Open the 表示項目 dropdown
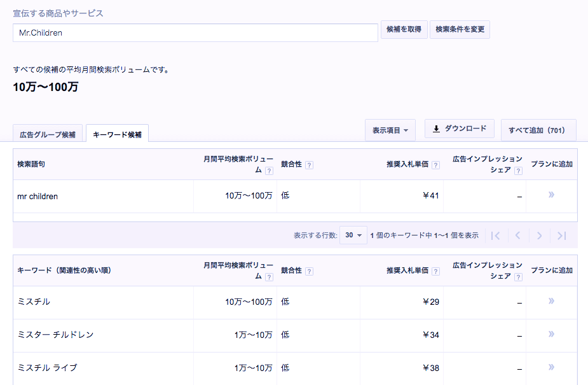This screenshot has height=385, width=588. tap(390, 130)
